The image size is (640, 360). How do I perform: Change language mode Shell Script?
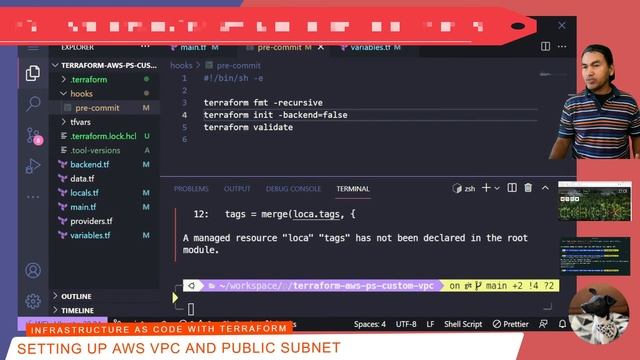point(463,324)
